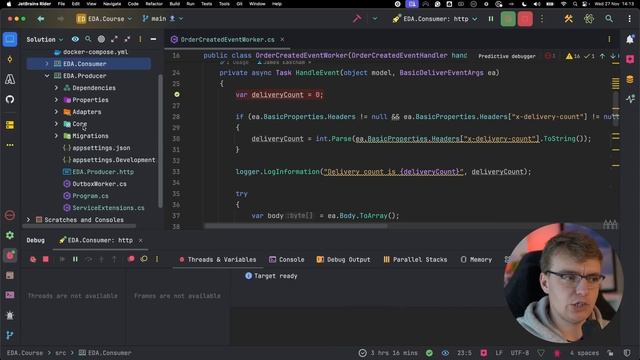Open the Problems bug icon in sidebar

click(10, 315)
